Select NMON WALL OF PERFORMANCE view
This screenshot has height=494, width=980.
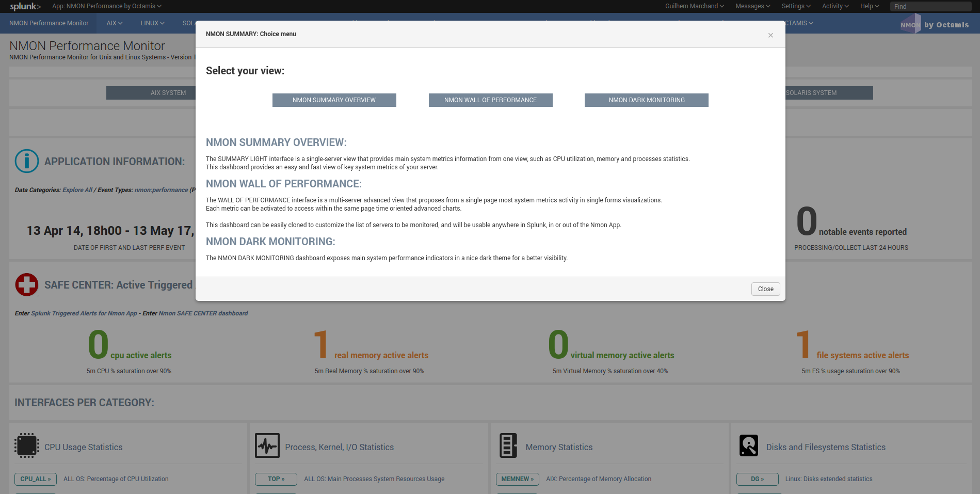(x=490, y=100)
